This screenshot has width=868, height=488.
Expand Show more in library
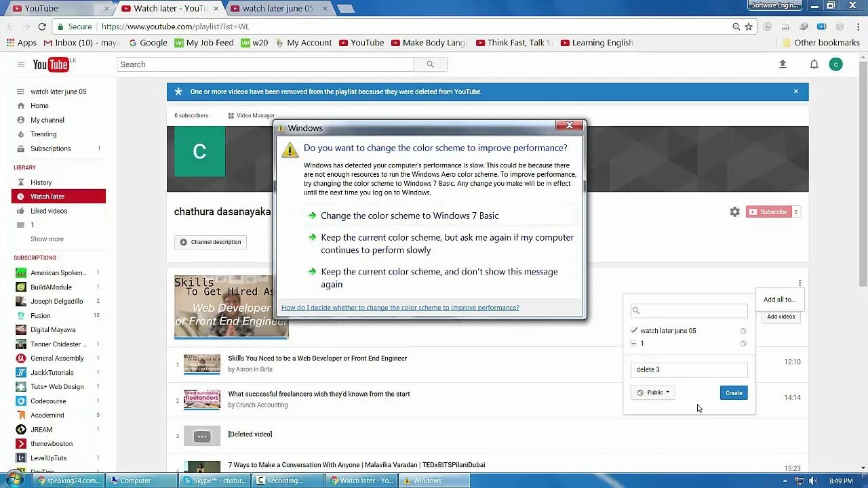[47, 239]
